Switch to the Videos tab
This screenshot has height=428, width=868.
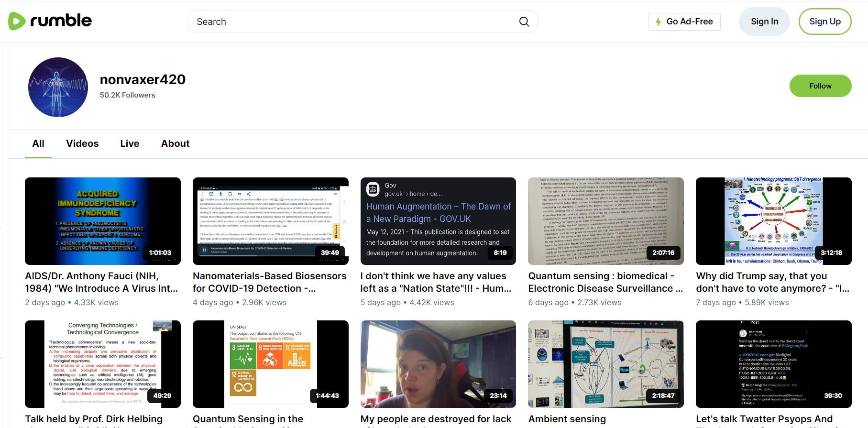[82, 143]
